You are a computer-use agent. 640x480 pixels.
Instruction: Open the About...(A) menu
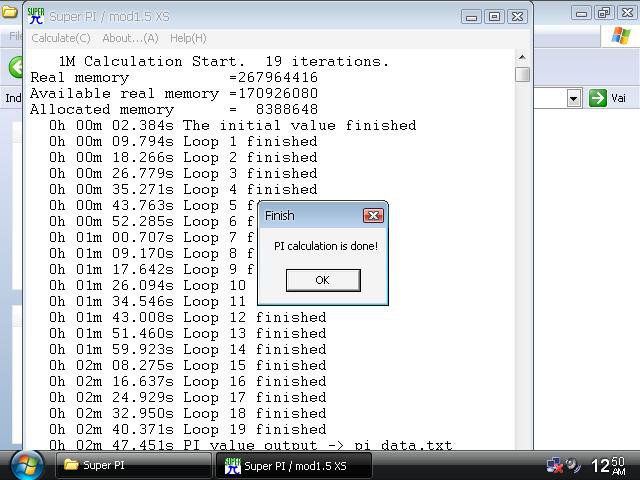(x=130, y=38)
